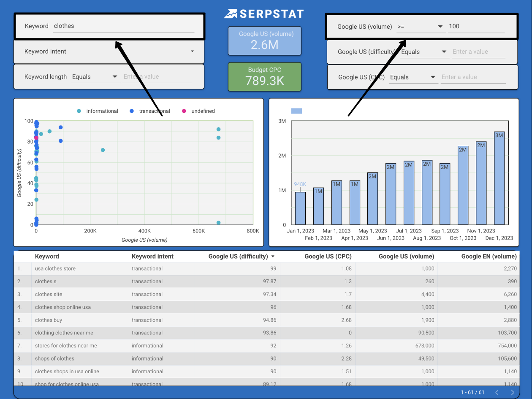The image size is (532, 399).
Task: Click the next page chevron in pagination
Action: click(x=513, y=392)
